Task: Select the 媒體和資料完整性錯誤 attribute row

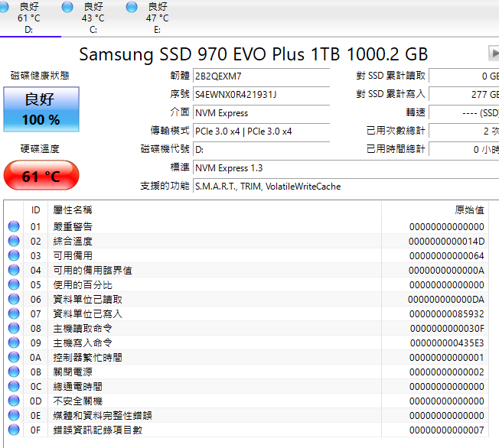Action: point(246,415)
